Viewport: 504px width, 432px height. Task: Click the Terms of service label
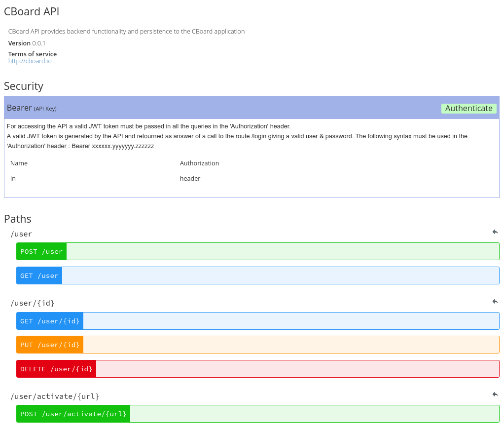click(33, 54)
